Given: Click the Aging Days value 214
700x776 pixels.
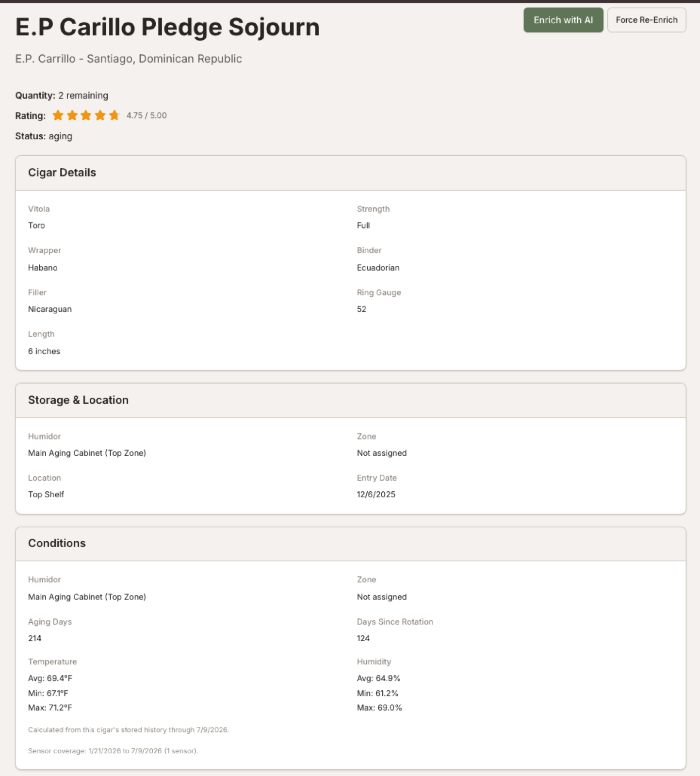Looking at the screenshot, I should (34, 638).
